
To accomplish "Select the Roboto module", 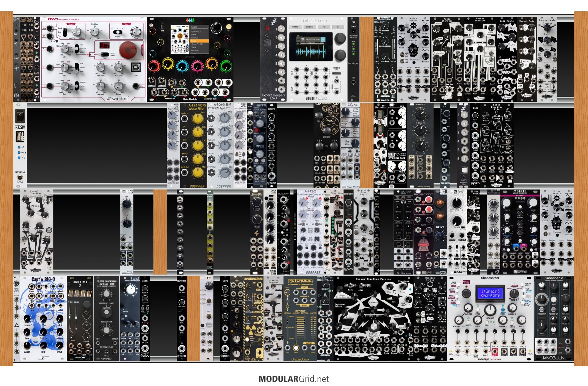I will click(424, 232).
